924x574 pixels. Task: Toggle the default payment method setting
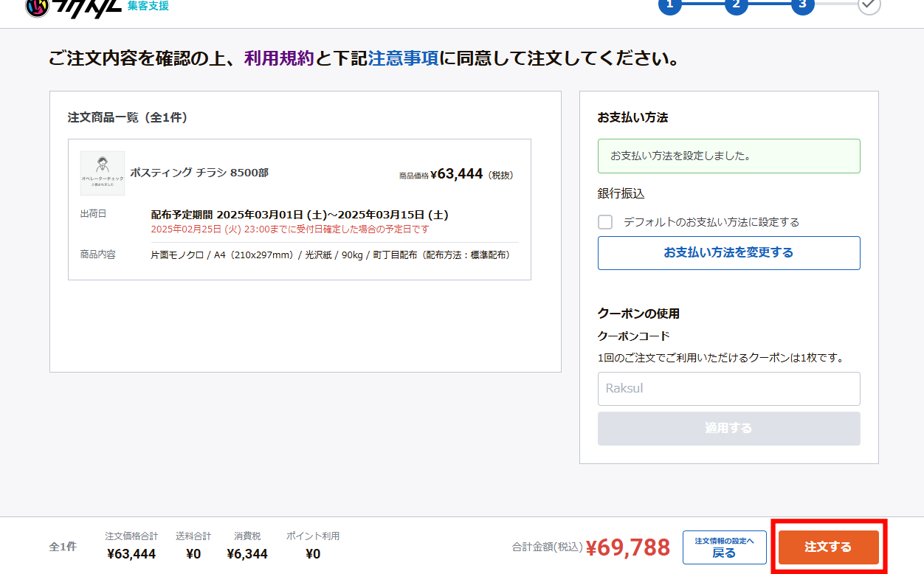[605, 221]
